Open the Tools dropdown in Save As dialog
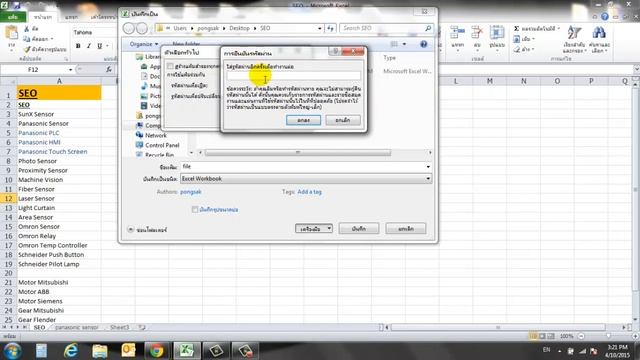Viewport: 640px width, 360px height. (x=314, y=229)
